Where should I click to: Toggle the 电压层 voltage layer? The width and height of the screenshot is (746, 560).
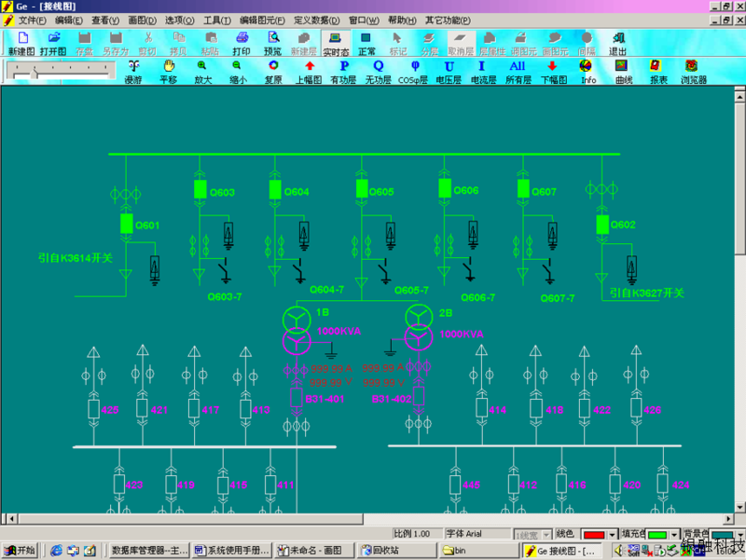449,72
